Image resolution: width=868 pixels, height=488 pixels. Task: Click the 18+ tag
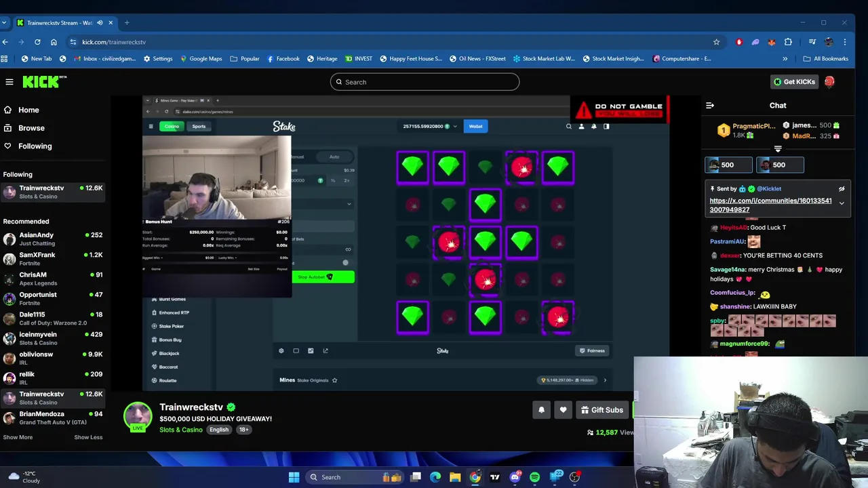243,430
